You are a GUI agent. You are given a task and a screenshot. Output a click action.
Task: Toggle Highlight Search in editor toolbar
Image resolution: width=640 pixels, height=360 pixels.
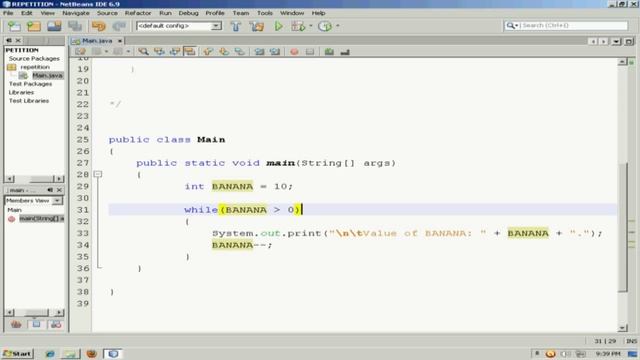point(190,51)
